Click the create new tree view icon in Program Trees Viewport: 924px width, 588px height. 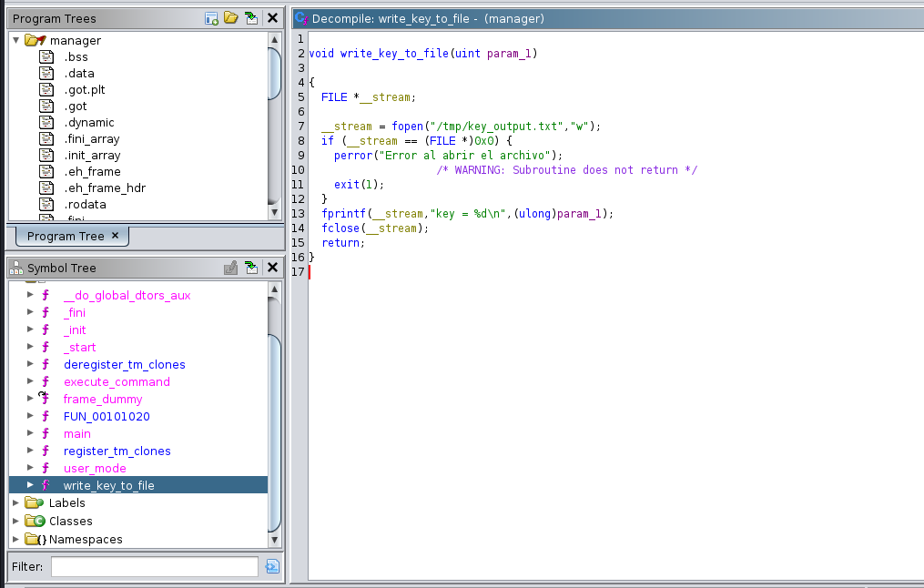tap(211, 18)
